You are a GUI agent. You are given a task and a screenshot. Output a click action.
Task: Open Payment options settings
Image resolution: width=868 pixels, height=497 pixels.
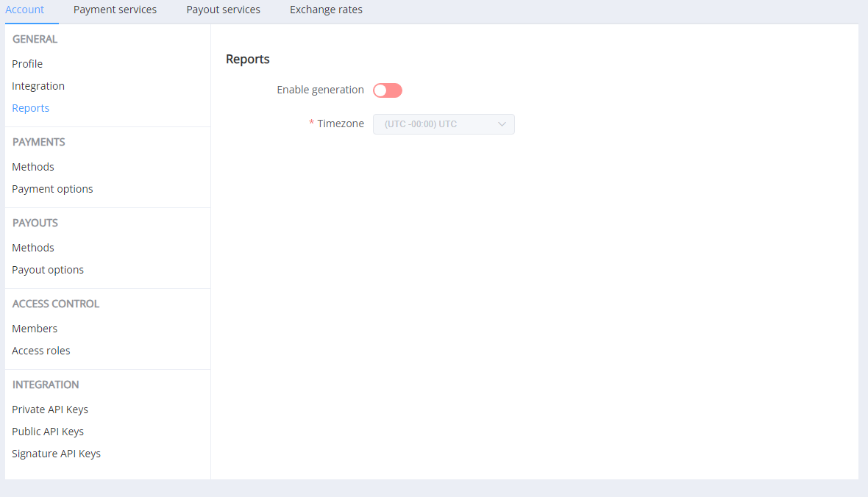[52, 189]
